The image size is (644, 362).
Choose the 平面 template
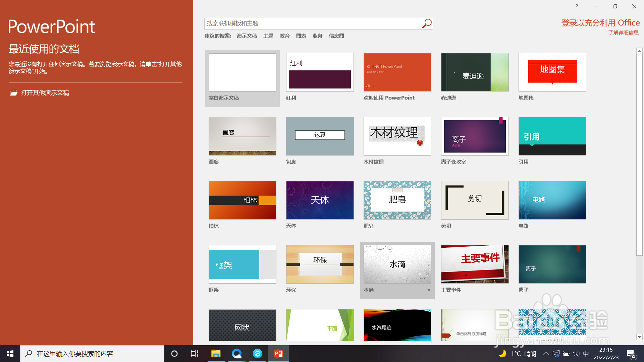coord(320,325)
